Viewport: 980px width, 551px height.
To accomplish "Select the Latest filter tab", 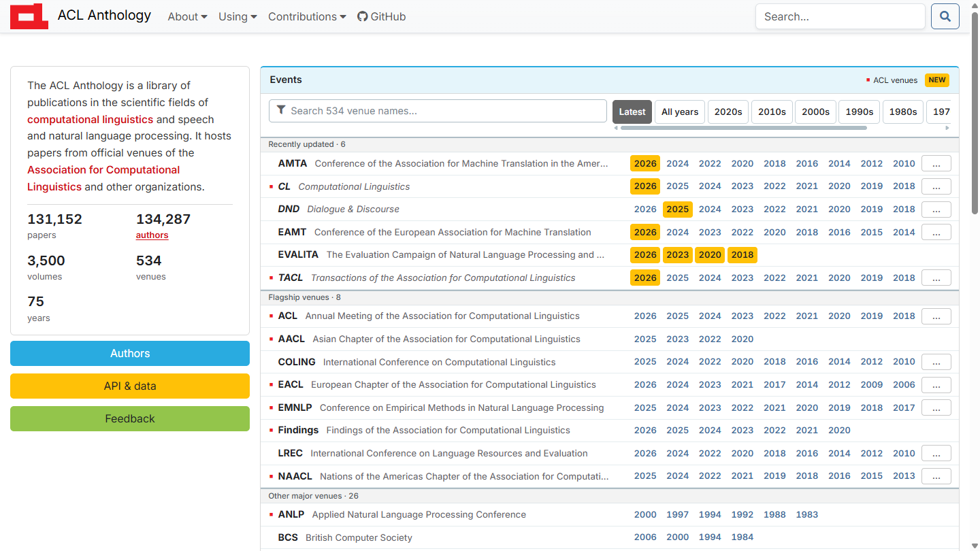I will pos(632,112).
